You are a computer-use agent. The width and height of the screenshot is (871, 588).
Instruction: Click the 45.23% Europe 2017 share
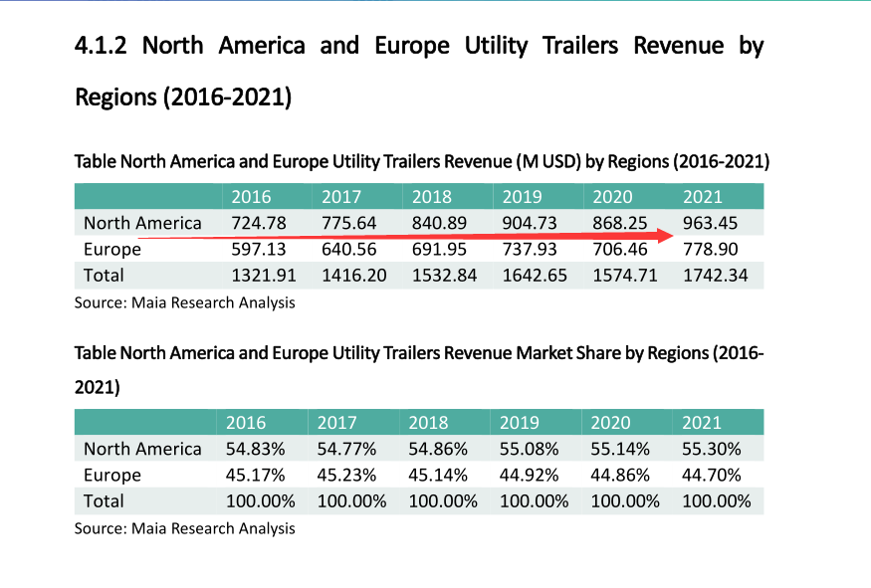pyautogui.click(x=348, y=475)
